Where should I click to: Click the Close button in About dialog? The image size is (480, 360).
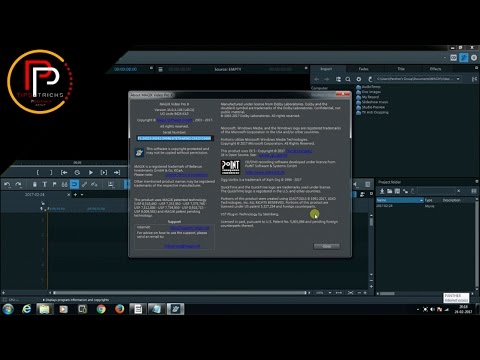pyautogui.click(x=327, y=246)
